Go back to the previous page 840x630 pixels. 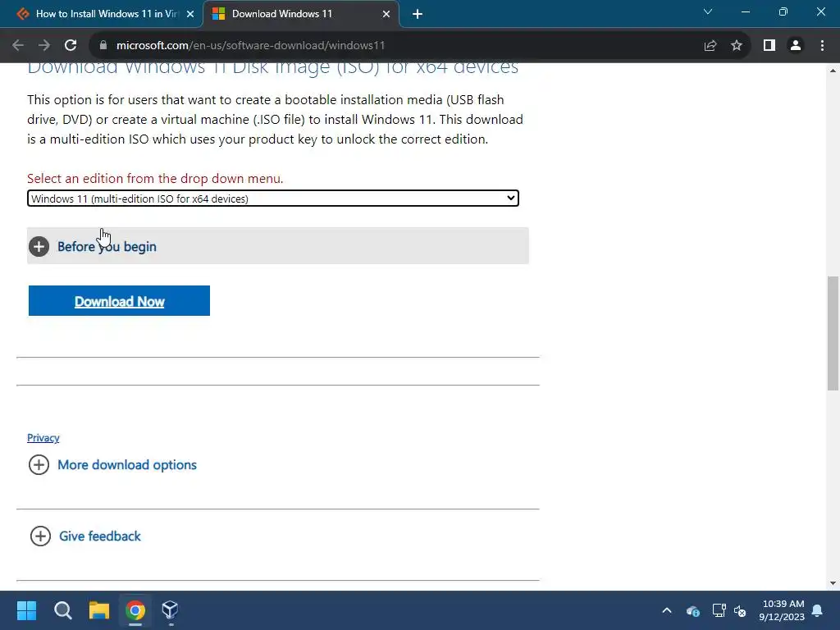18,46
